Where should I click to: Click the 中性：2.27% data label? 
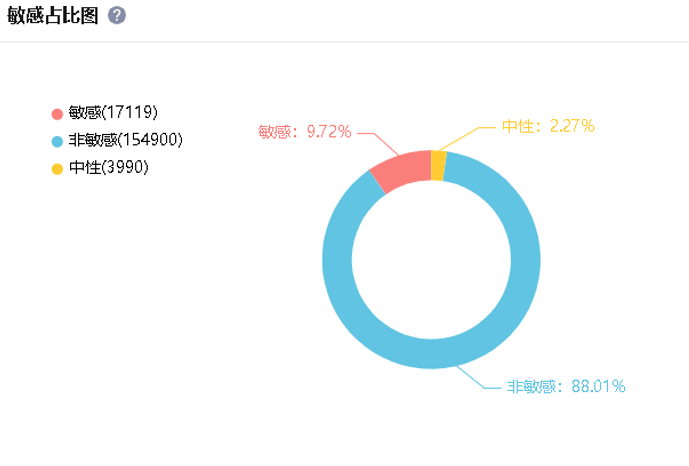[548, 126]
